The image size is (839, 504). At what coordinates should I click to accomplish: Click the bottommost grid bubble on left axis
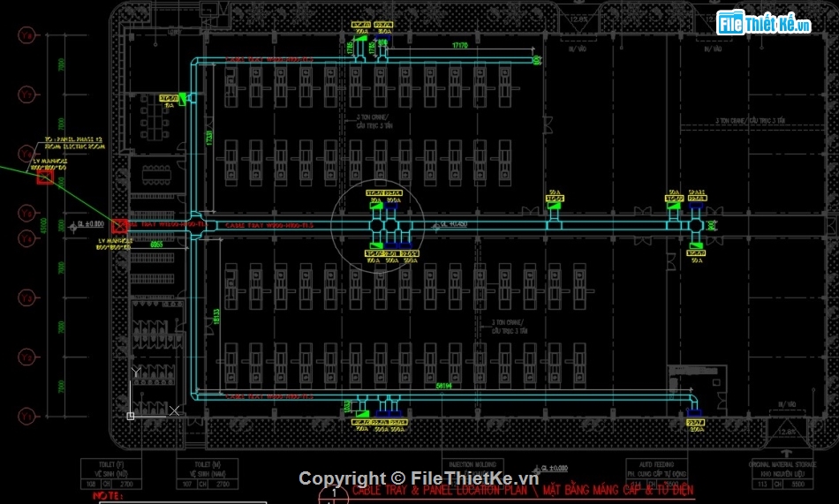coord(26,415)
